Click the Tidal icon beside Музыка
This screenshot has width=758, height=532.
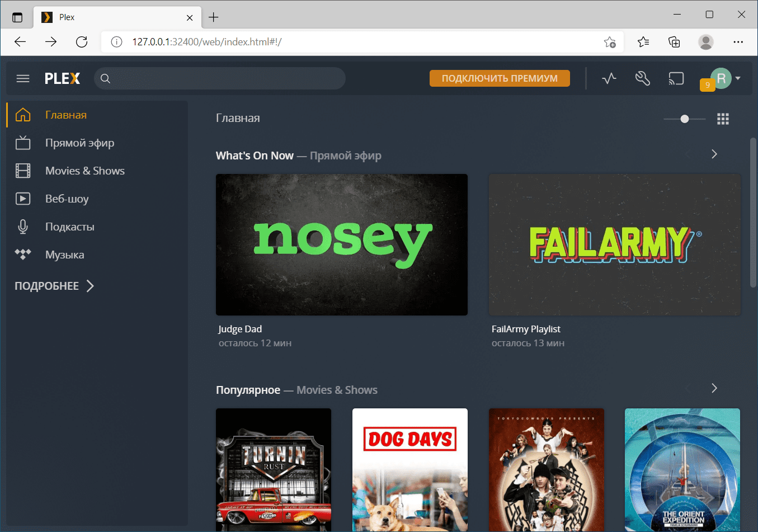click(23, 255)
